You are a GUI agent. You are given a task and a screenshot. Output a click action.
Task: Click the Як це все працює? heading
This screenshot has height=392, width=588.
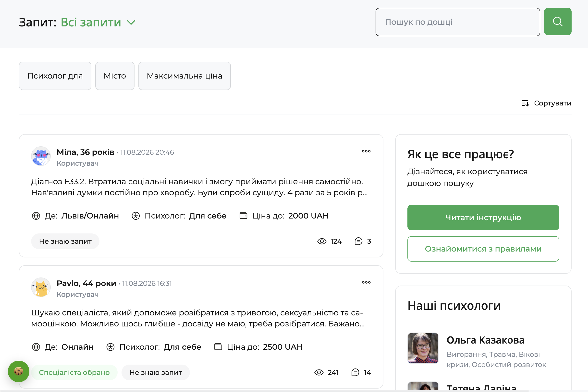pos(460,154)
